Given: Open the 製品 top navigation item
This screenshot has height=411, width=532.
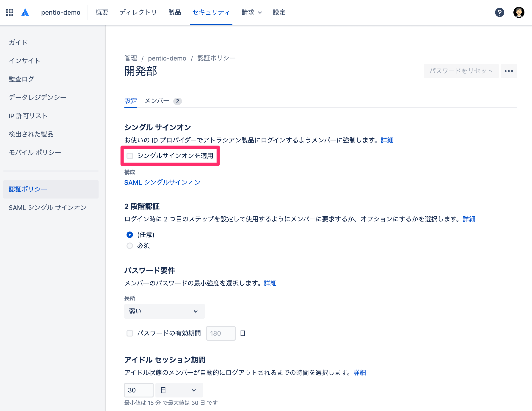Looking at the screenshot, I should pyautogui.click(x=175, y=12).
